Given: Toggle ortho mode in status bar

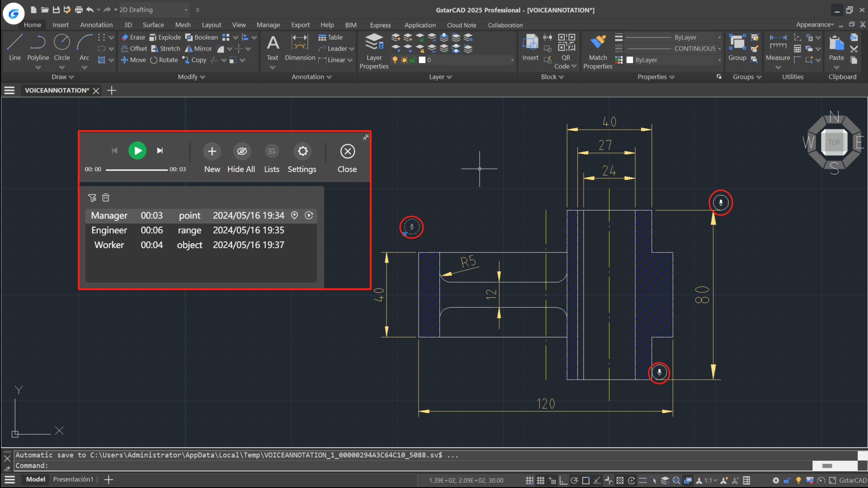Looking at the screenshot, I should 563,480.
